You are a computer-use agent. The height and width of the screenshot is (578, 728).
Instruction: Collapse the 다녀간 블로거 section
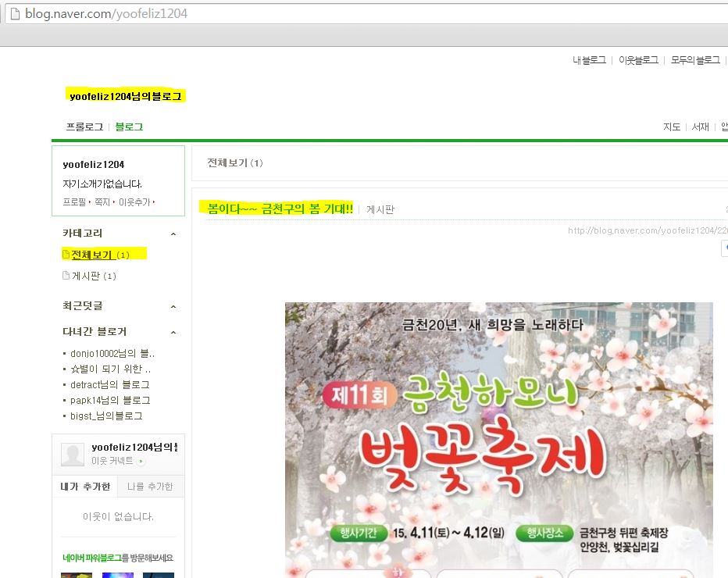173,332
